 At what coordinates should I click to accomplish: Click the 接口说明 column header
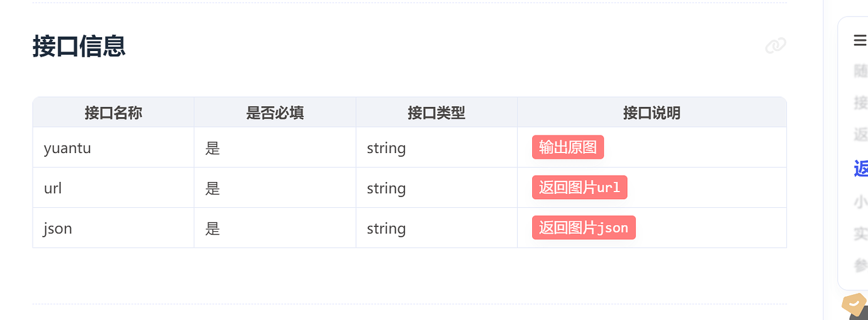(x=652, y=113)
